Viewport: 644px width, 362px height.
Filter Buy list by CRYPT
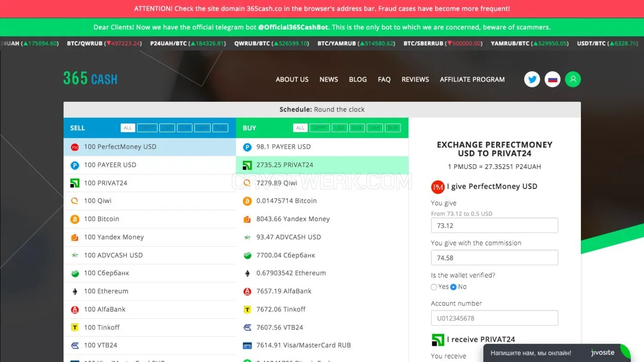click(x=320, y=128)
